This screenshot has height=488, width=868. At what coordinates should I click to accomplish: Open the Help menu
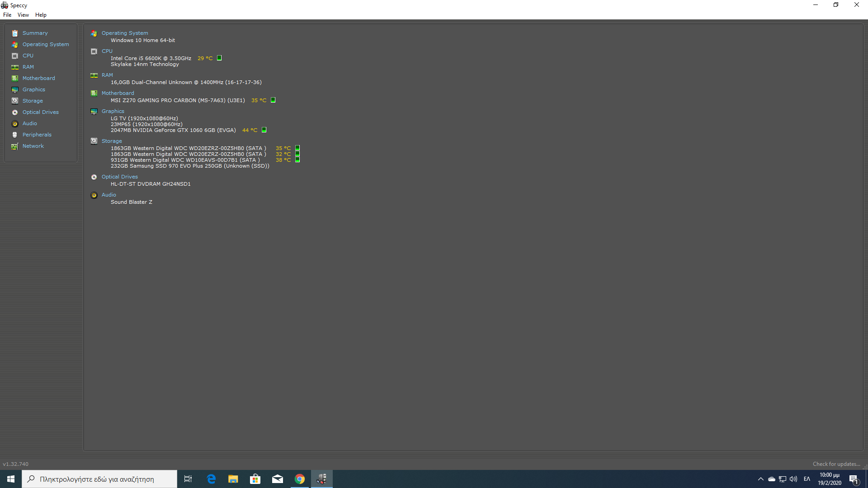click(x=41, y=15)
